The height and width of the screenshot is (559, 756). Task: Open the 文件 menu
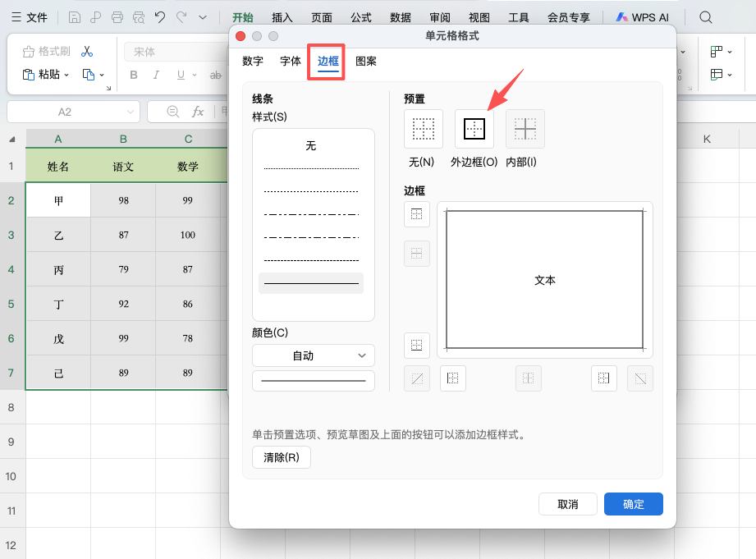(x=30, y=18)
